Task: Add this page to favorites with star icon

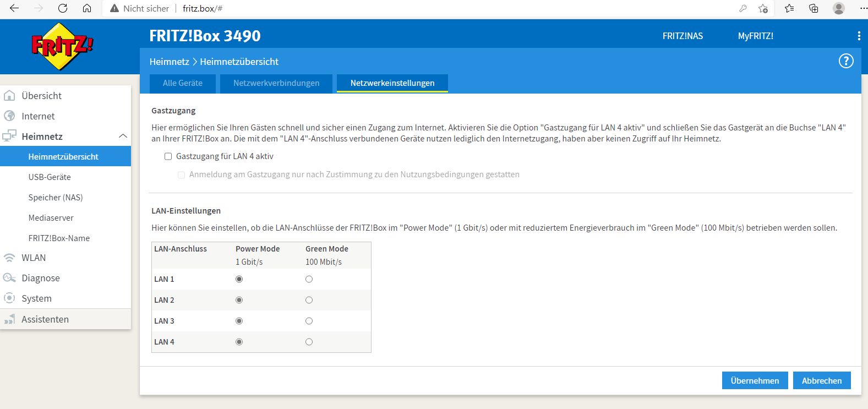Action: coord(763,8)
